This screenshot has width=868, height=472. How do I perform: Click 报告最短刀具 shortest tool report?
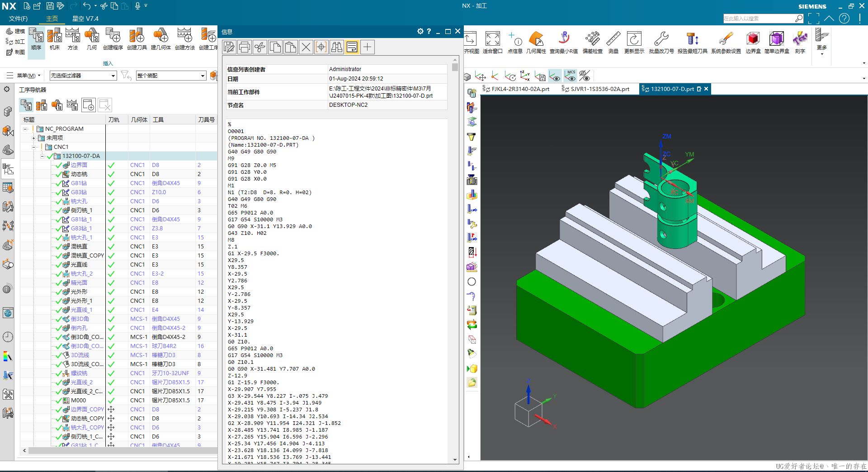[x=692, y=43]
